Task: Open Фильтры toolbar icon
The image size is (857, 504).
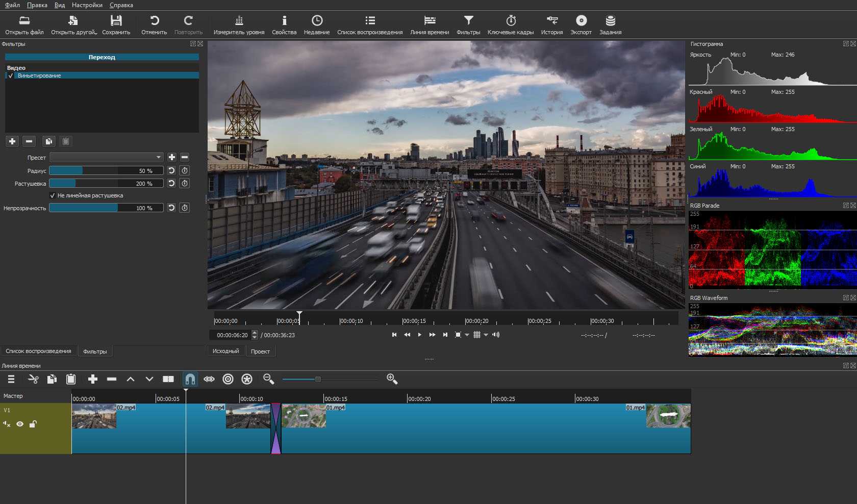Action: pos(468,20)
